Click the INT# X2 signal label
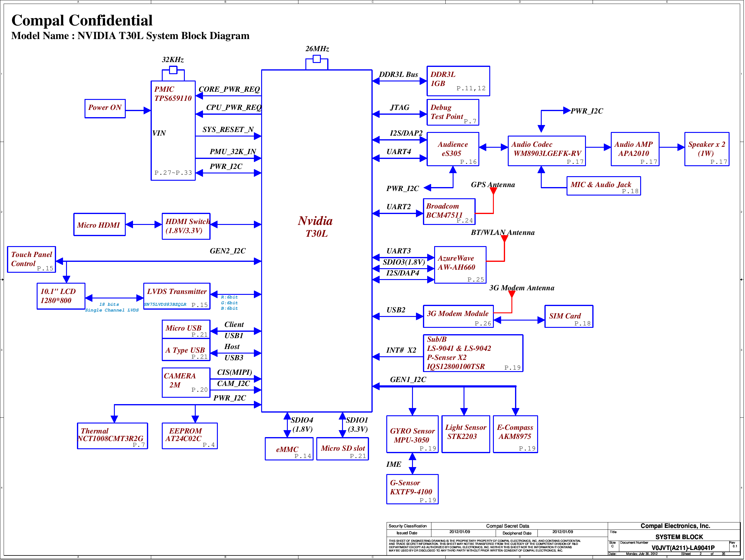 [x=401, y=350]
